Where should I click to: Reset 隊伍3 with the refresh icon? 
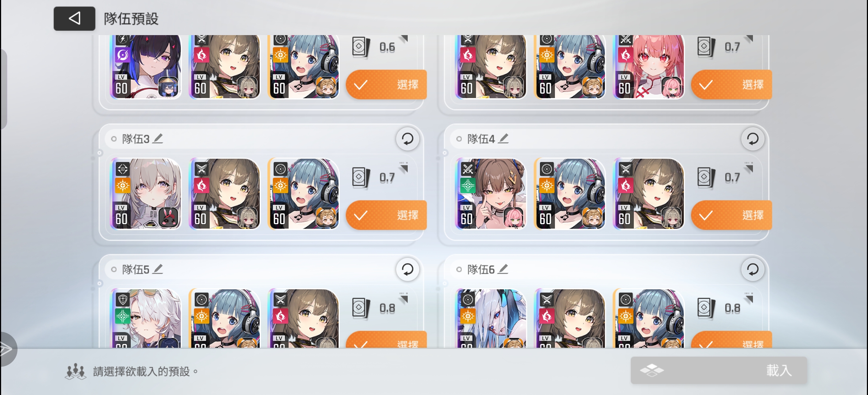pyautogui.click(x=407, y=139)
